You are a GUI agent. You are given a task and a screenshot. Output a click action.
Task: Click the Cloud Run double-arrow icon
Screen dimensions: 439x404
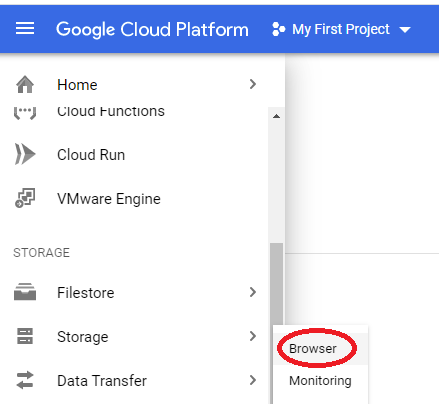25,154
